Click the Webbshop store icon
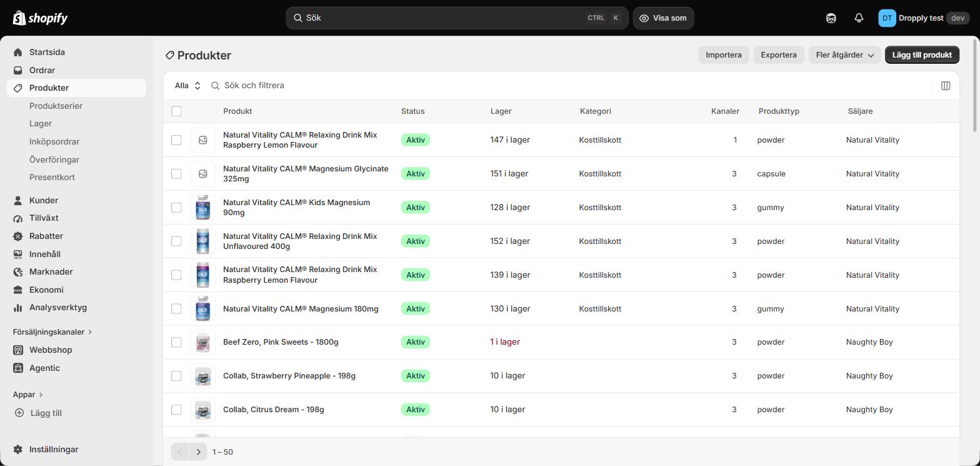This screenshot has width=980, height=466. point(18,350)
